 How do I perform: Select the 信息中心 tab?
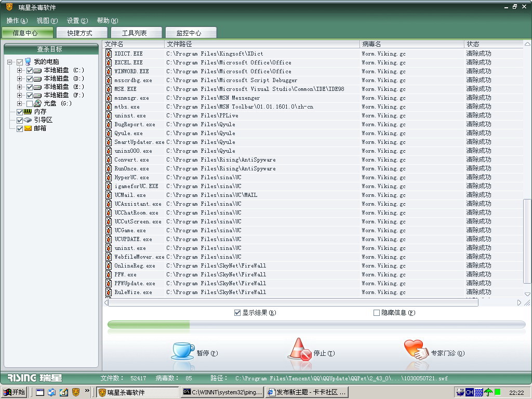pyautogui.click(x=27, y=33)
